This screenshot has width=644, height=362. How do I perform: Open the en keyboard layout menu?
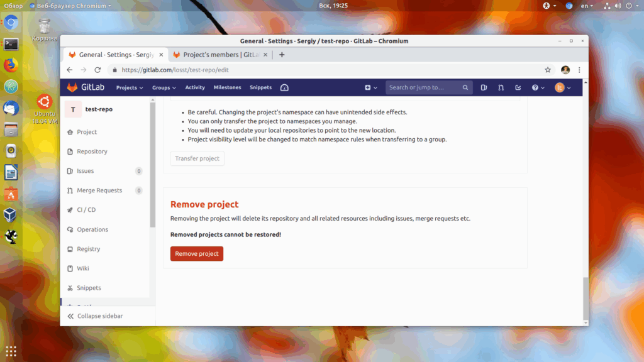587,6
